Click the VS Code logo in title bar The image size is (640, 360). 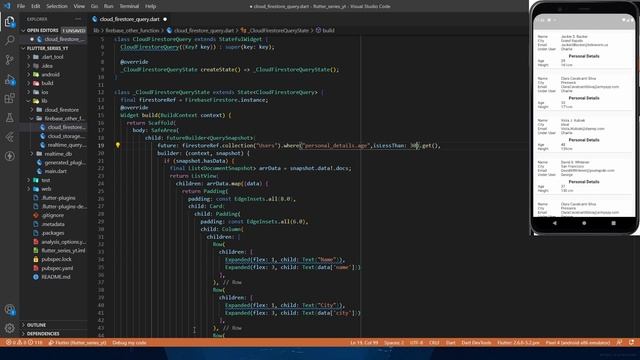pyautogui.click(x=7, y=6)
